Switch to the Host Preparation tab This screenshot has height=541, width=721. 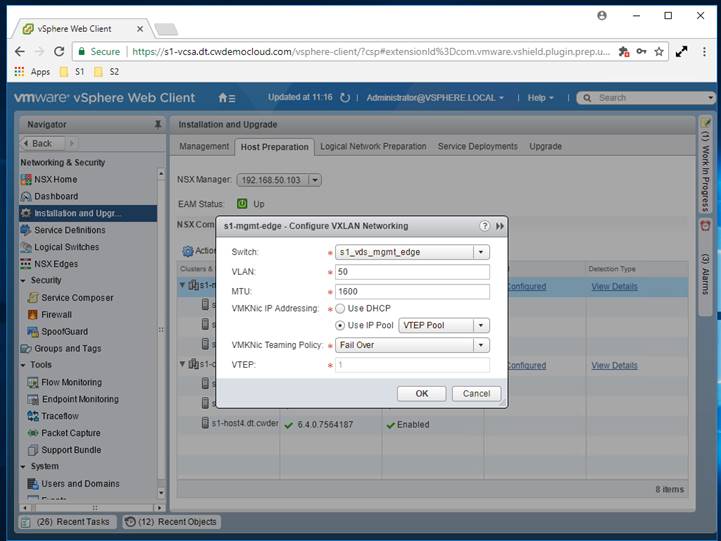click(275, 147)
